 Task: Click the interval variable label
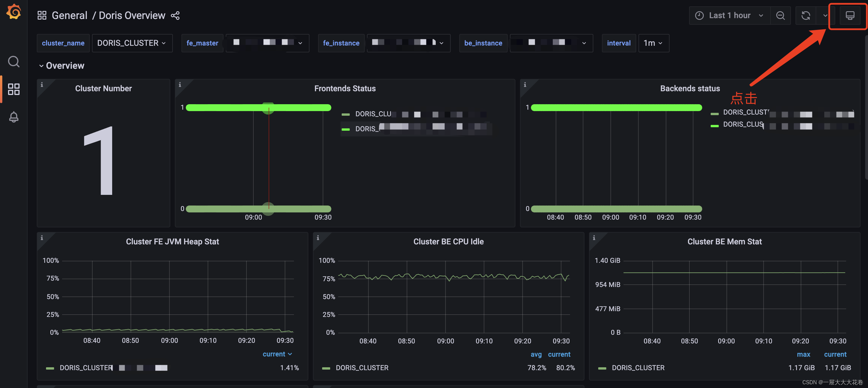tap(619, 43)
